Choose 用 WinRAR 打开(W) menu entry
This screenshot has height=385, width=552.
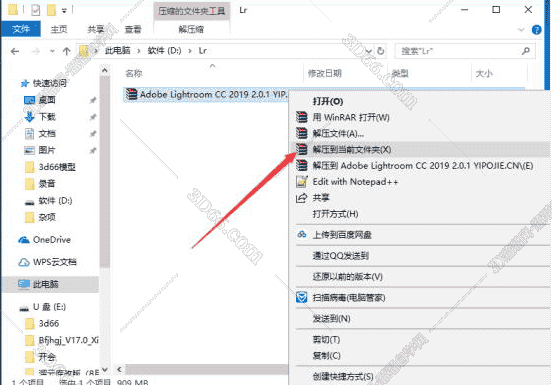pos(420,117)
